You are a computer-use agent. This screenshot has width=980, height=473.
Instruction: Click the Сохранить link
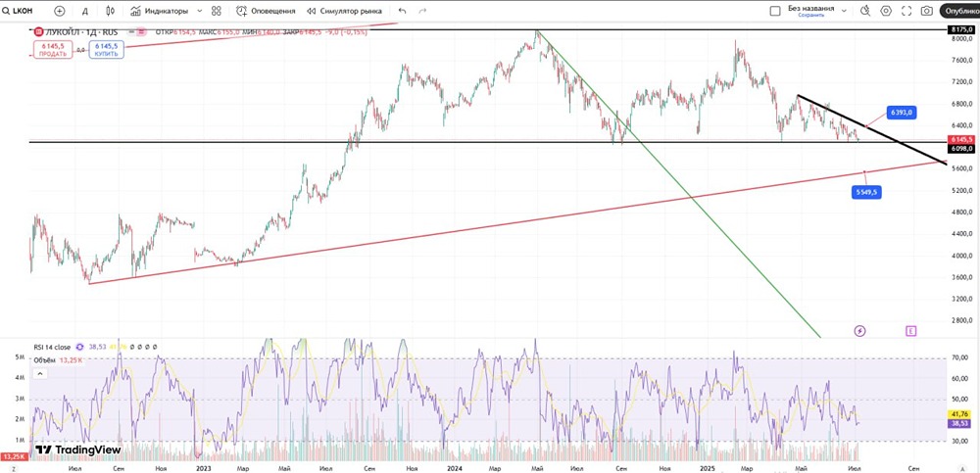pyautogui.click(x=810, y=15)
